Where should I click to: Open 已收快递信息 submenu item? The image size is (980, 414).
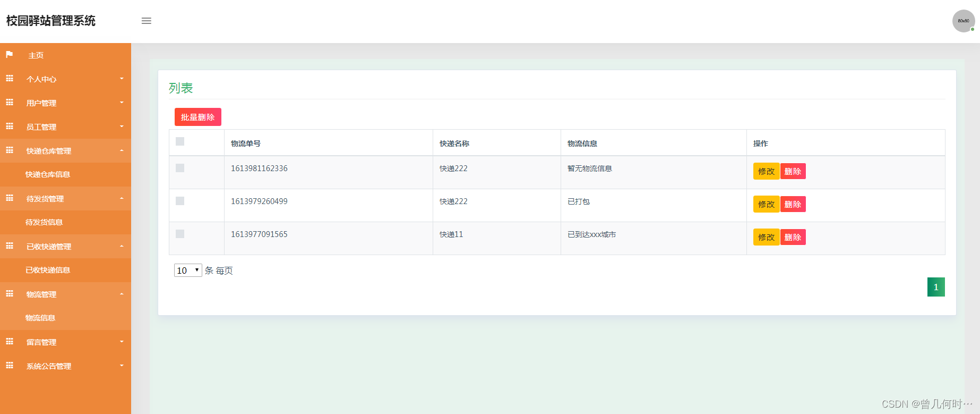point(48,270)
